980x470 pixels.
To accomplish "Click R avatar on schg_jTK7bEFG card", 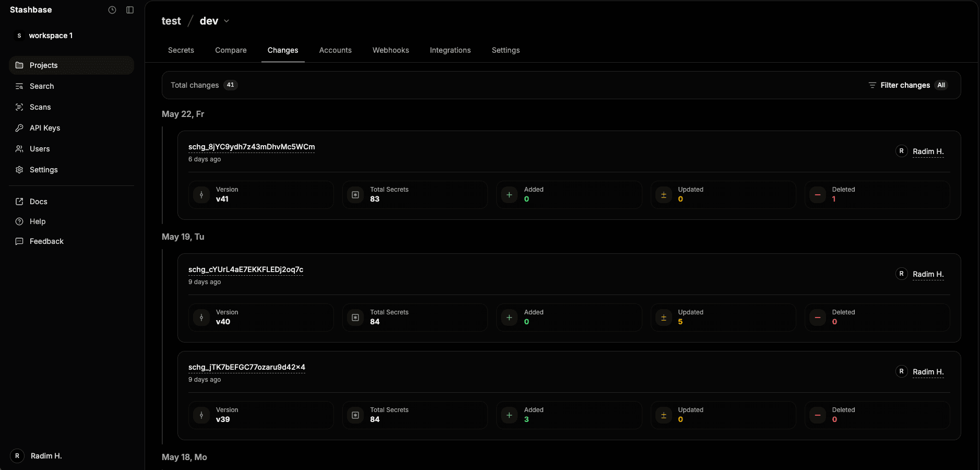I will [901, 371].
